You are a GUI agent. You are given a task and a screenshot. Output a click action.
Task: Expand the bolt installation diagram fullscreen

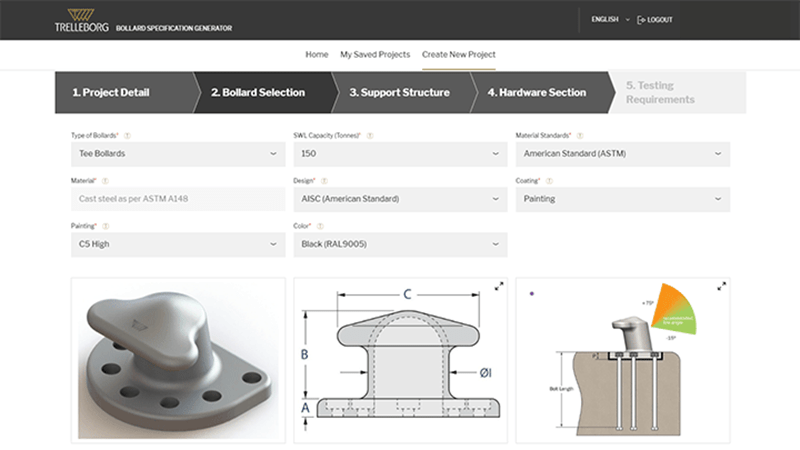[x=721, y=287]
